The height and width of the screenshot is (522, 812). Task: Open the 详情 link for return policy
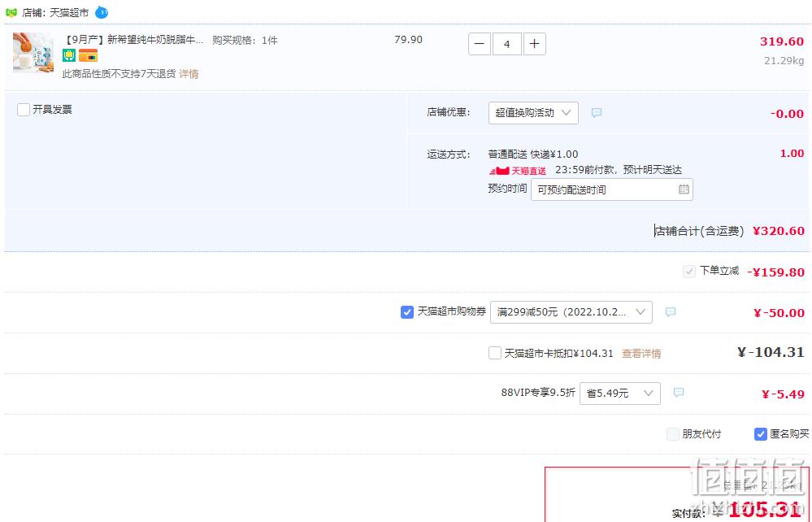click(189, 74)
